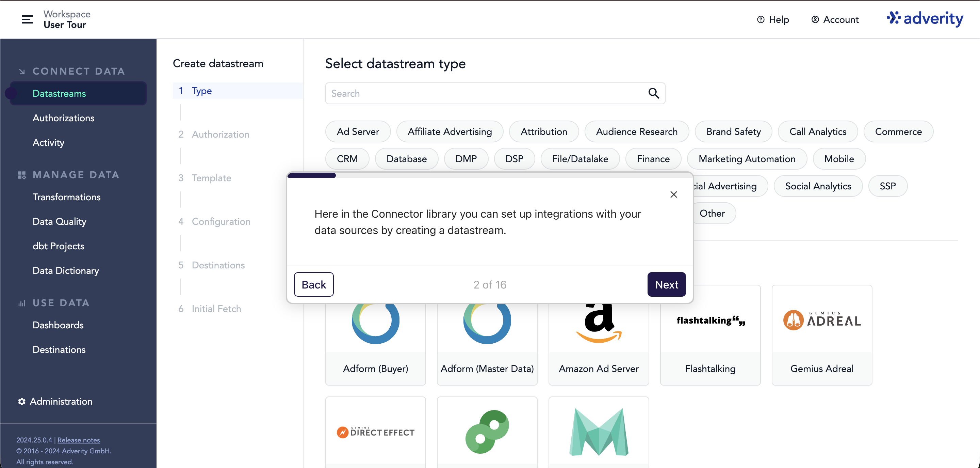
Task: Select step 5 Destinations
Action: [x=212, y=265]
